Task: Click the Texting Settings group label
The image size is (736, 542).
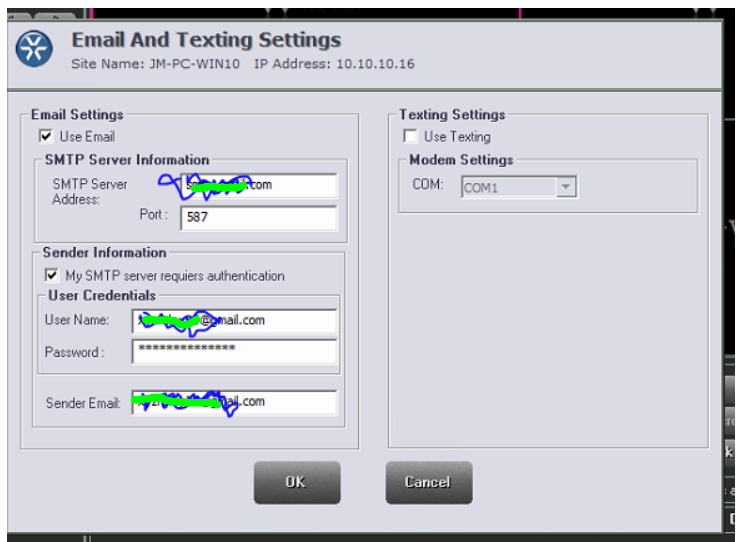Action: point(452,115)
